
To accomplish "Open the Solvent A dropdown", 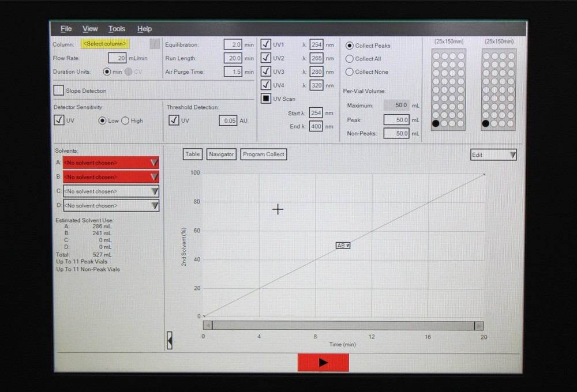I will [x=154, y=163].
